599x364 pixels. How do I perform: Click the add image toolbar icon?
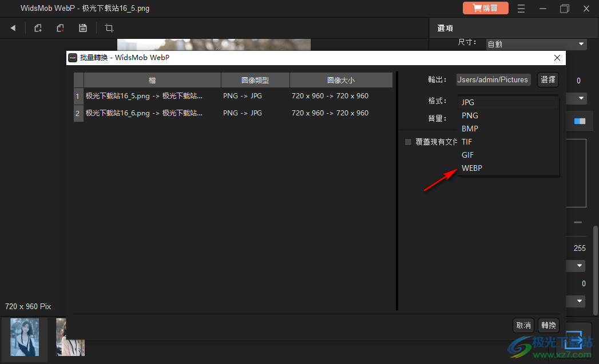[38, 28]
